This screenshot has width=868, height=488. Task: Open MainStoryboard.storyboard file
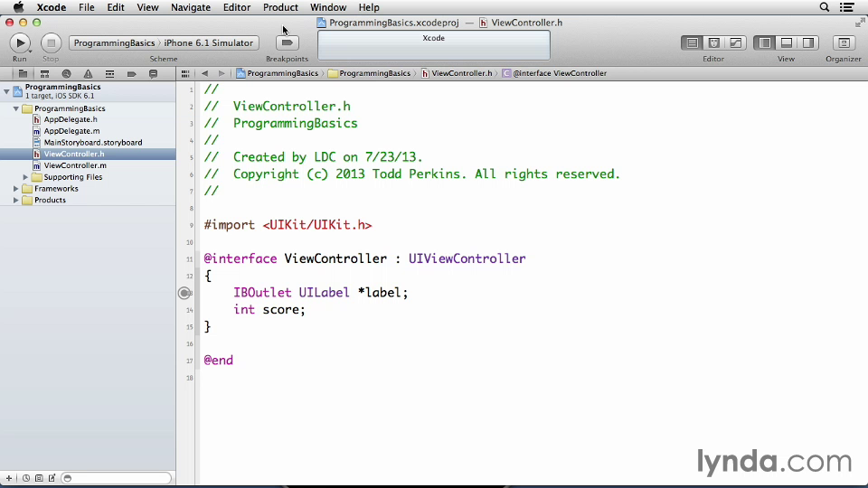point(93,143)
